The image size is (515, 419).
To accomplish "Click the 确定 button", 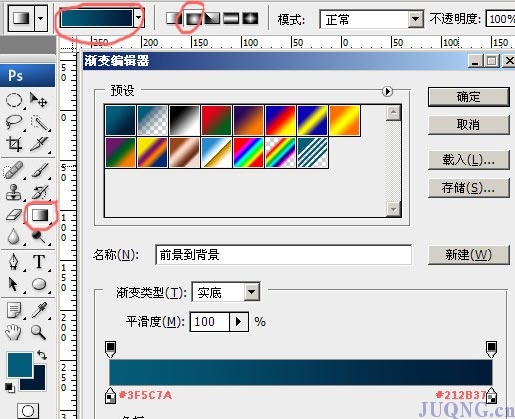I will (x=469, y=97).
